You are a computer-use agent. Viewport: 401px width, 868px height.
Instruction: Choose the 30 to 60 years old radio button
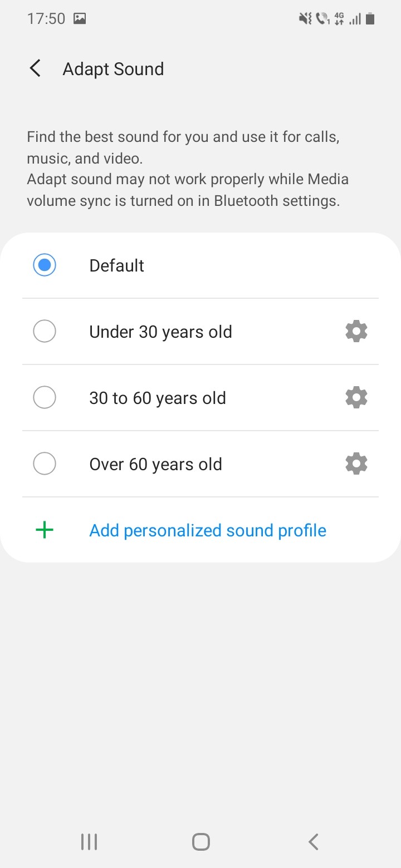click(45, 398)
